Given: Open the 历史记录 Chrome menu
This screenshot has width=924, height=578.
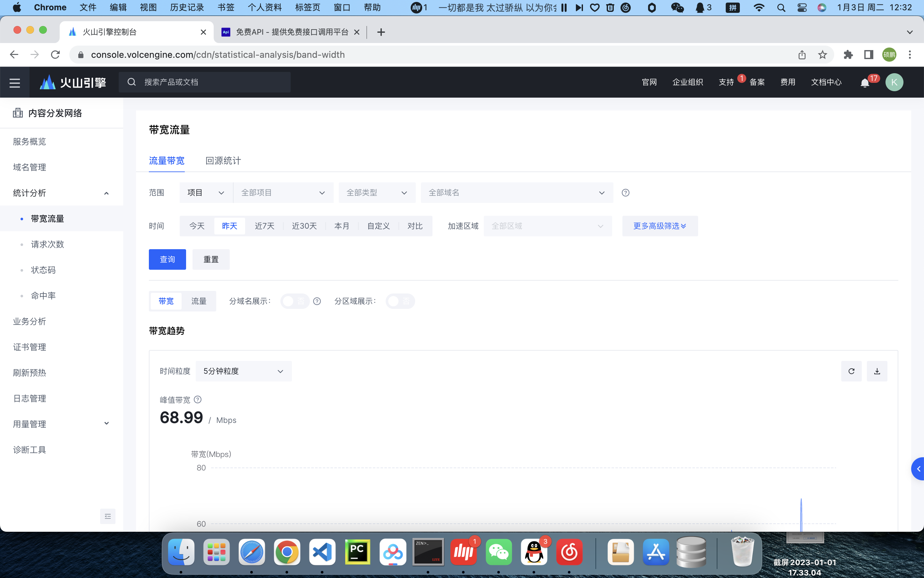Looking at the screenshot, I should coord(187,8).
